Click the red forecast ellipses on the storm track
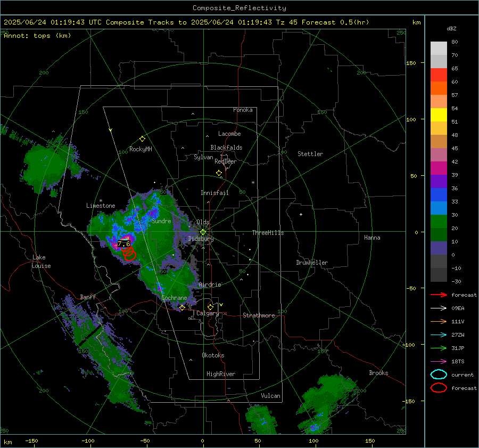 129,254
